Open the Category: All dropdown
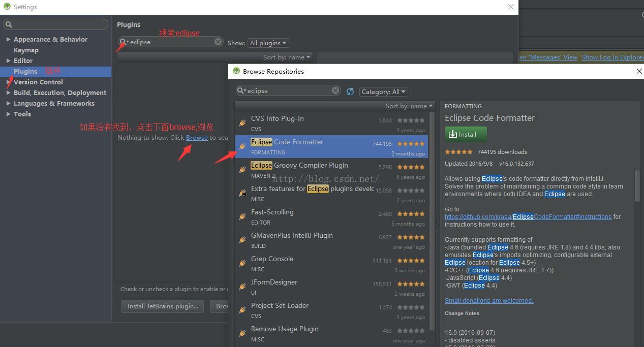The image size is (644, 347). 383,92
